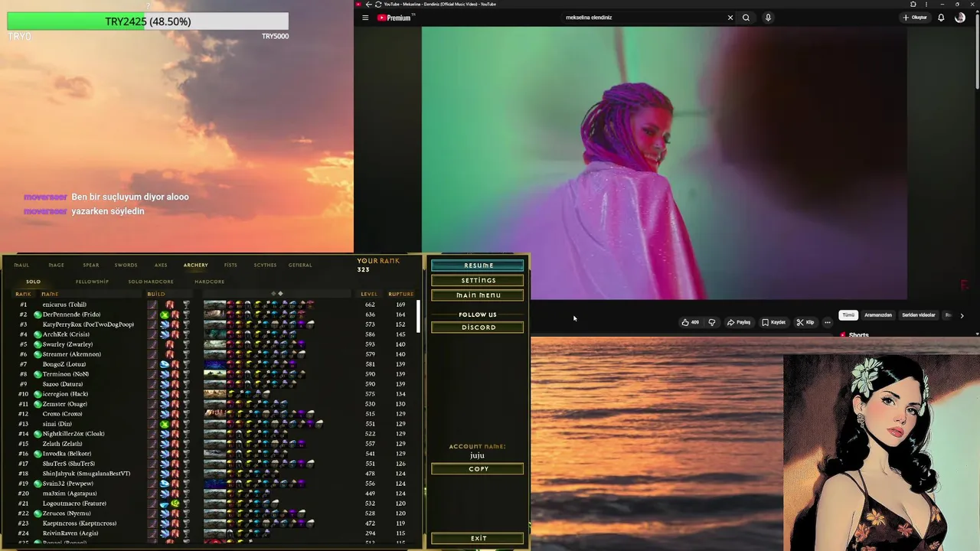This screenshot has width=980, height=551.
Task: Create a clip with Klip button
Action: click(805, 322)
